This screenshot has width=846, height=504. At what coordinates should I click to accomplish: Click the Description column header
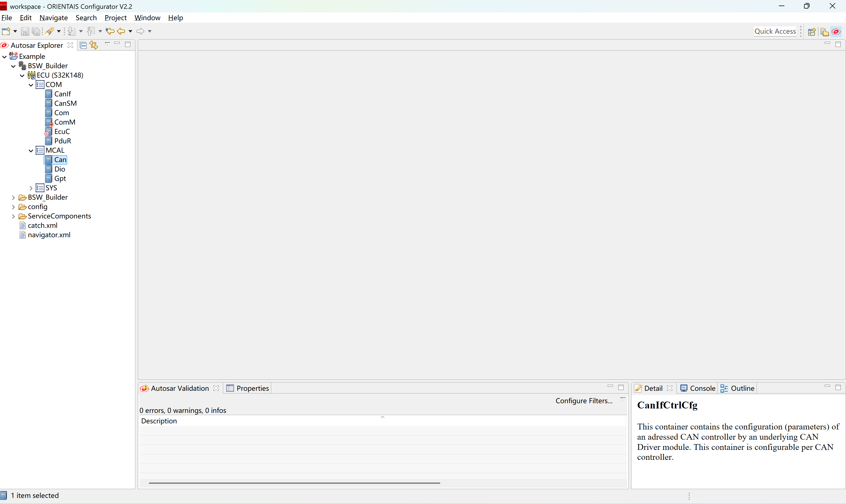point(159,421)
